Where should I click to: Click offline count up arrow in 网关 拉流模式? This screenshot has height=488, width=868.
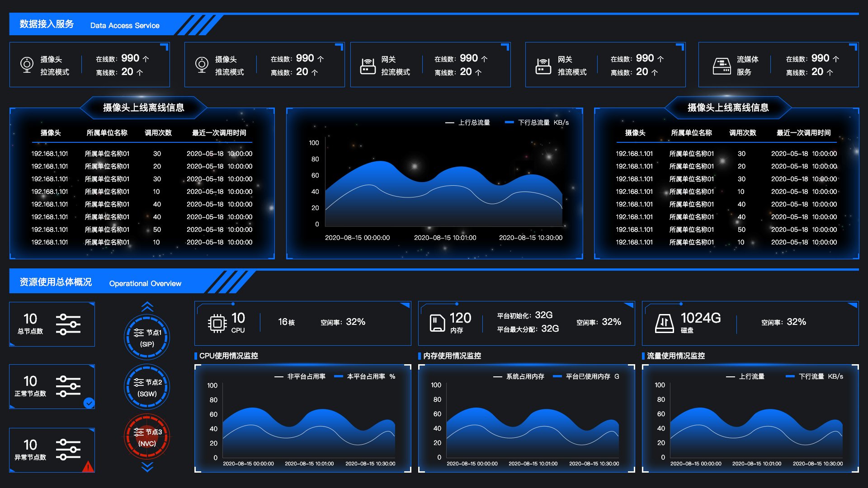pyautogui.click(x=478, y=72)
